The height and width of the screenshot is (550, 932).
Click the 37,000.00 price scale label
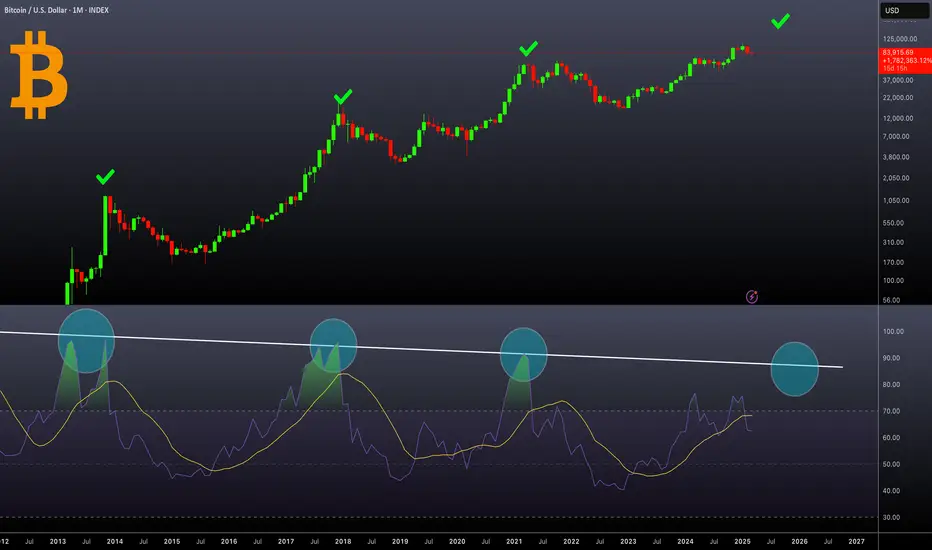point(898,80)
